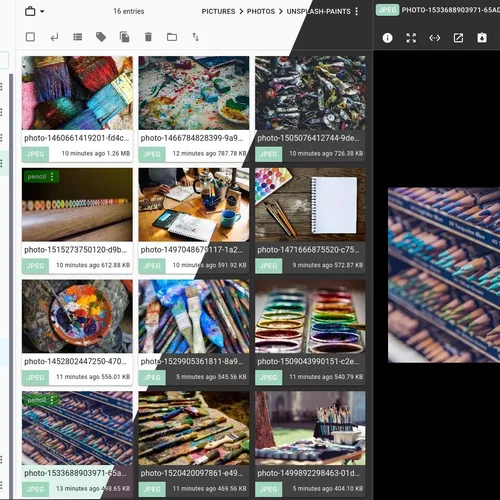
Task: Switch to list view layout icon
Action: click(x=78, y=37)
